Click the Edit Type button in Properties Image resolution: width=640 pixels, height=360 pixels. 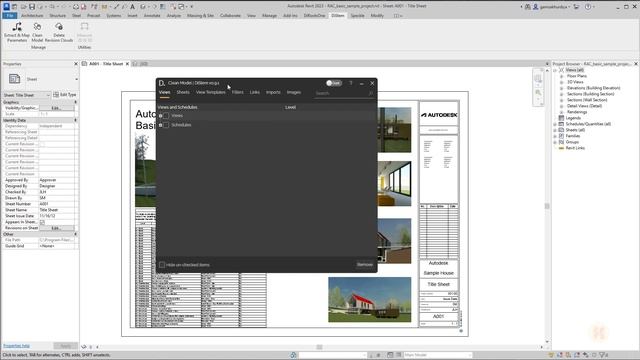[x=65, y=95]
